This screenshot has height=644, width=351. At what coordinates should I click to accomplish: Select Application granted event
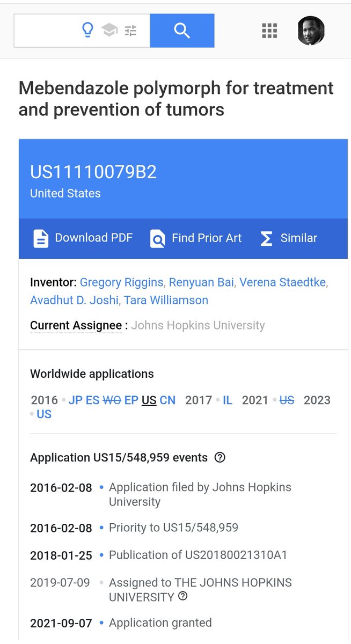[160, 623]
